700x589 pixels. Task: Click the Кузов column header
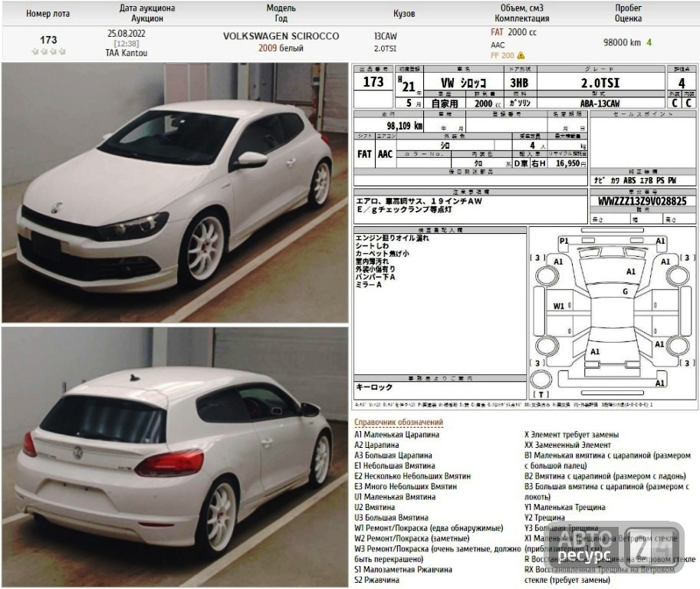coord(404,13)
